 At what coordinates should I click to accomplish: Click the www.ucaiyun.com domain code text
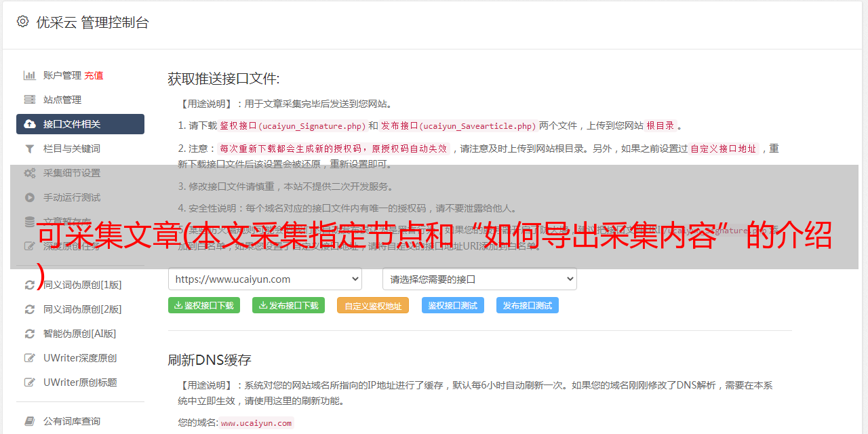point(256,423)
